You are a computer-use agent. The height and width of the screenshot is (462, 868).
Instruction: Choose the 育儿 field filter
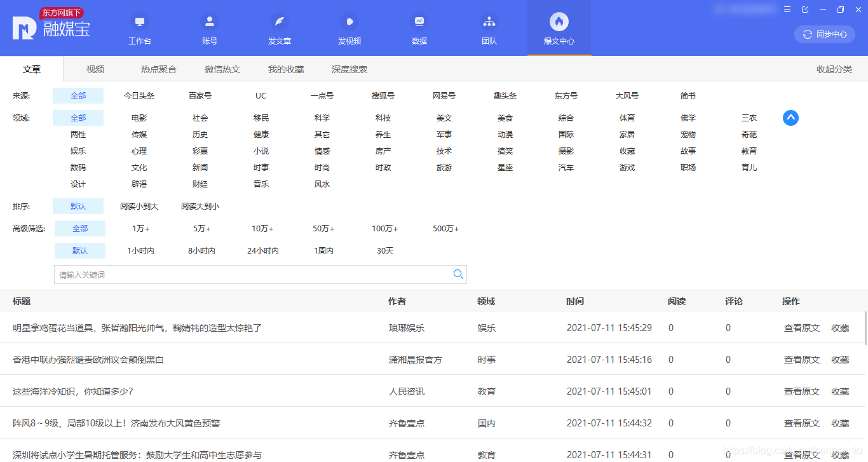coord(749,168)
